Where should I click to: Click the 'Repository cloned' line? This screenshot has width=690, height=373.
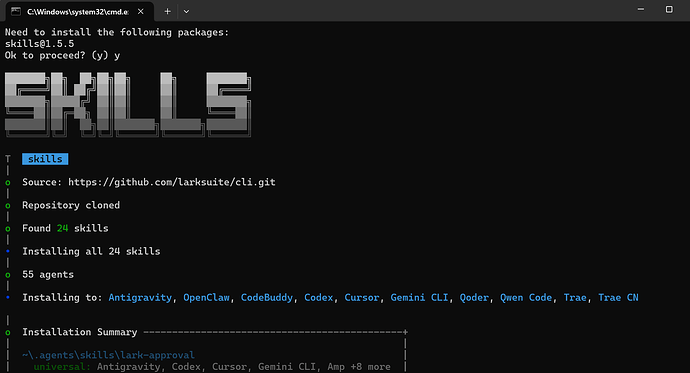[x=71, y=205]
